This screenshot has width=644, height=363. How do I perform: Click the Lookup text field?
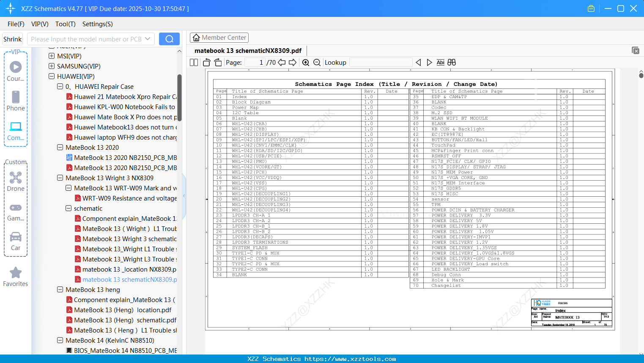coord(381,63)
